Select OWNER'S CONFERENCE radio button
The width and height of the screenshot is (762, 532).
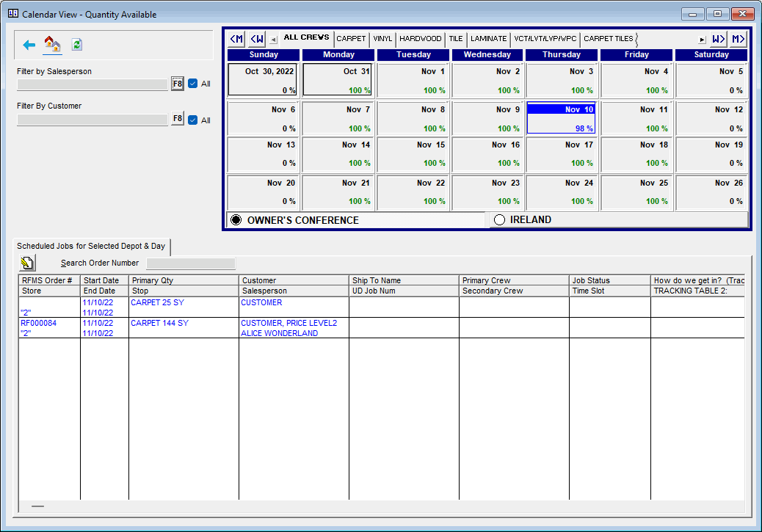pos(236,220)
